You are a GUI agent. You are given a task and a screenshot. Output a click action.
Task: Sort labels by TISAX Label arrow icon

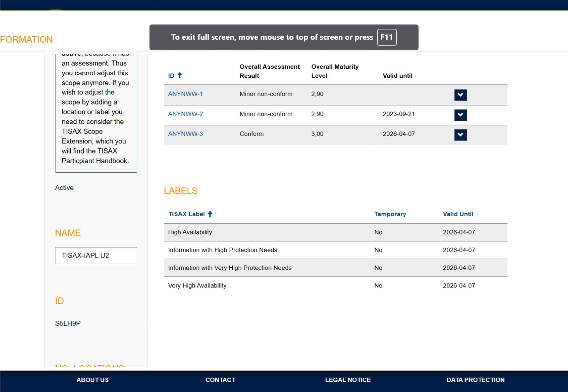pyautogui.click(x=210, y=214)
